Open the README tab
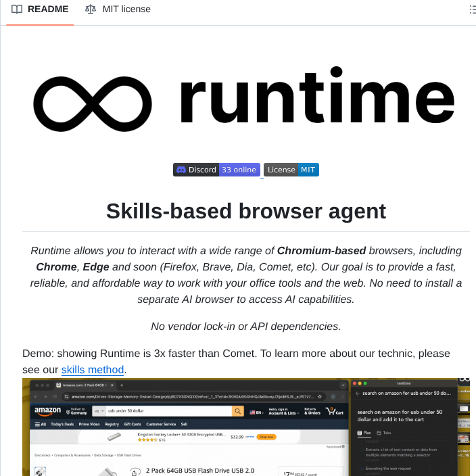 point(40,9)
